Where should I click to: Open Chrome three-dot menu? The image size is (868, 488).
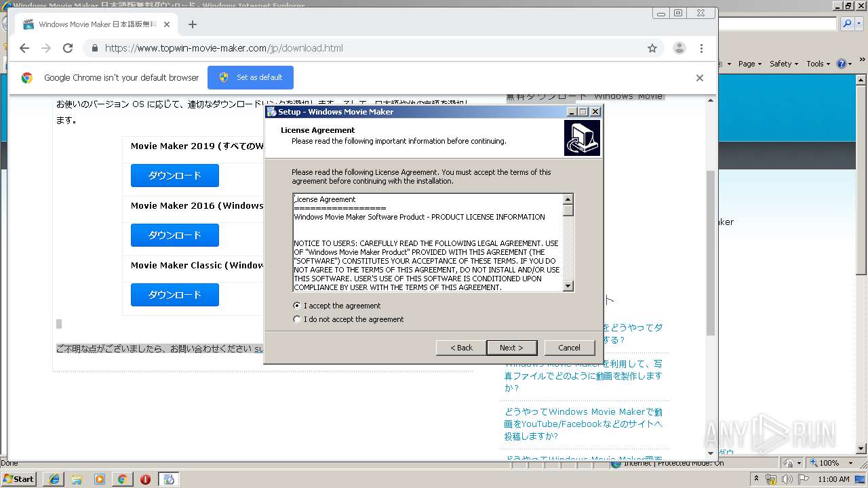pos(701,48)
